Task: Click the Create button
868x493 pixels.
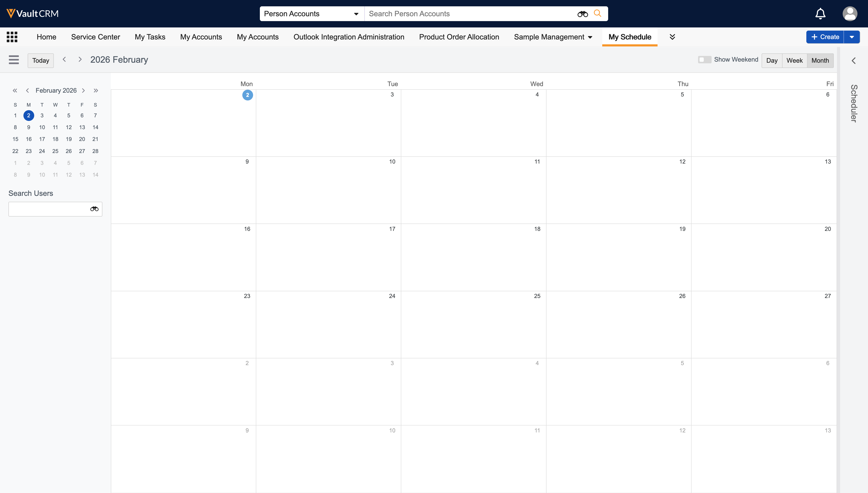Action: tap(825, 37)
